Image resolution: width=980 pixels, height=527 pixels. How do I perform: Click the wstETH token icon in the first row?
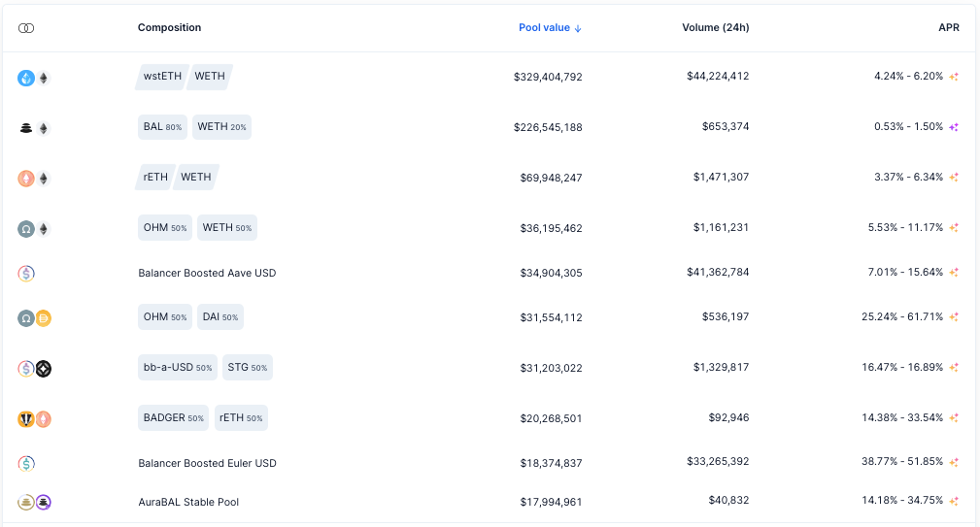pyautogui.click(x=25, y=78)
